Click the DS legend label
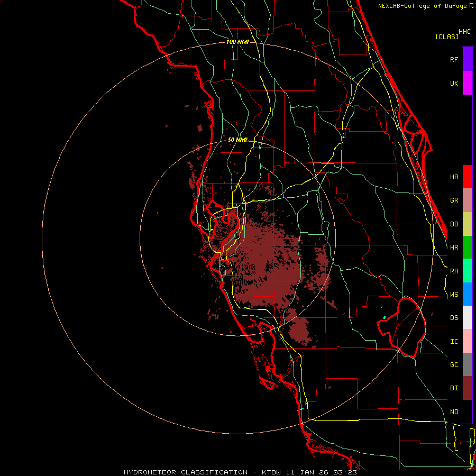 [x=454, y=318]
